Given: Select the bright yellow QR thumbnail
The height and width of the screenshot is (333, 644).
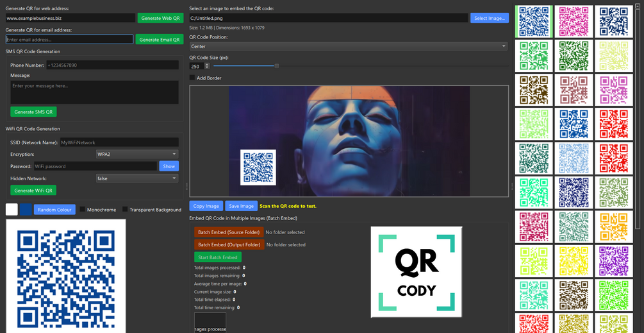Looking at the screenshot, I should (574, 261).
